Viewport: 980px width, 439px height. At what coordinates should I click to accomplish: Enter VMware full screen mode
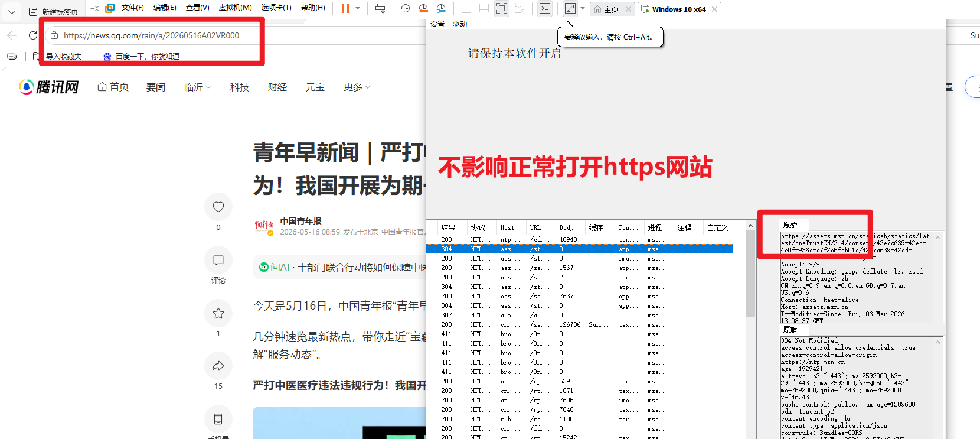[501, 8]
